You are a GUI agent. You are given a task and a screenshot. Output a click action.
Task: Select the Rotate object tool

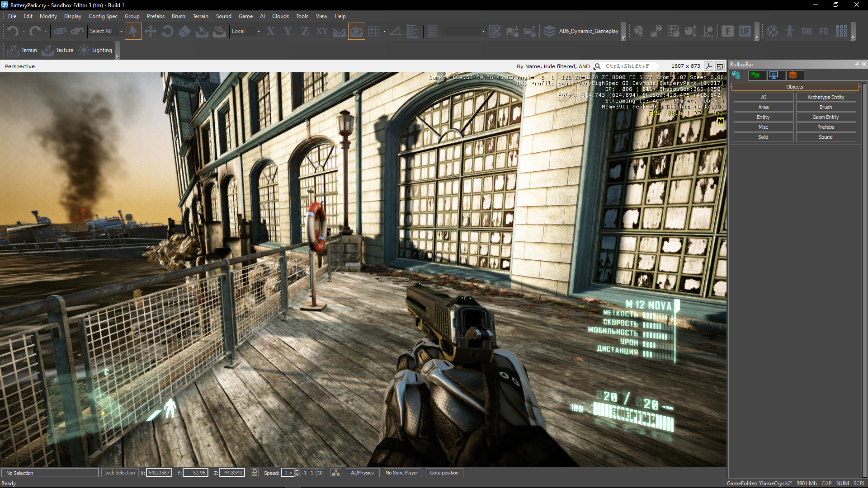(x=167, y=31)
